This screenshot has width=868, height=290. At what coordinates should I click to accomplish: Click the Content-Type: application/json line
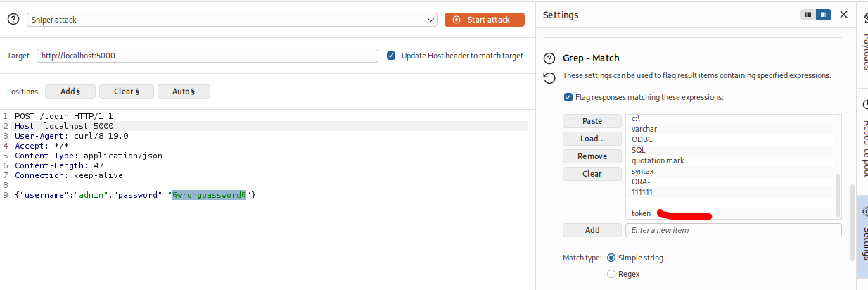pos(89,156)
